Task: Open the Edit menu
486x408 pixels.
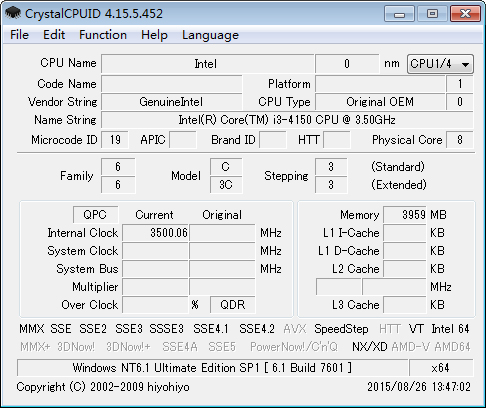Action: point(54,35)
